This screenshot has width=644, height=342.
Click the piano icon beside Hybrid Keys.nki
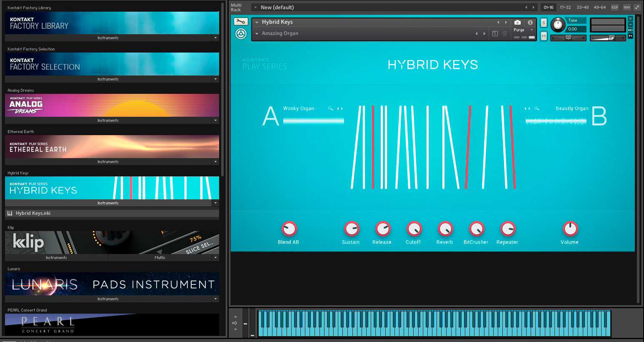pos(10,213)
